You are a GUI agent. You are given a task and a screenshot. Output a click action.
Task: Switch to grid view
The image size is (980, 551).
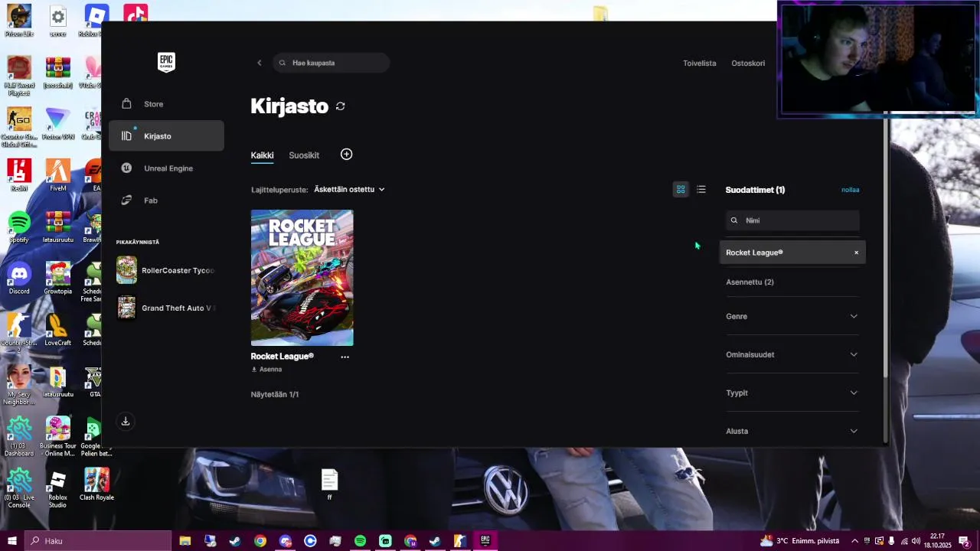coord(681,189)
